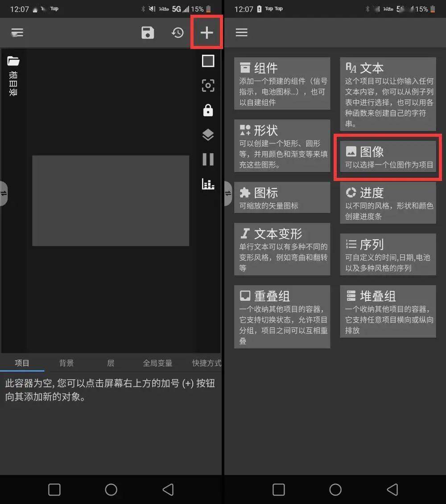Image resolution: width=446 pixels, height=504 pixels.
Task: Toggle the lock icon to lock editing
Action: coord(208,111)
